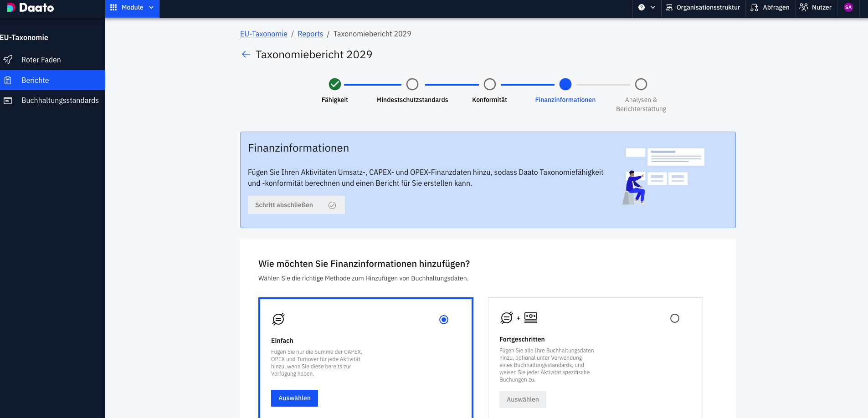Select the Fortgeschritten radio button
The image size is (868, 418).
[675, 318]
